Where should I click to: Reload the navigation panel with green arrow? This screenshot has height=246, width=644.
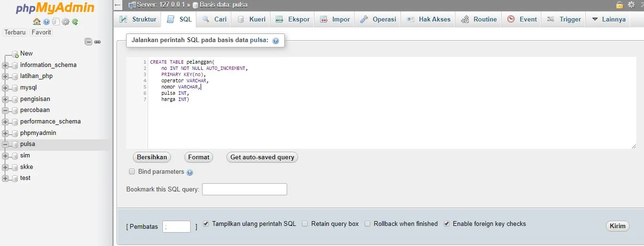pos(75,22)
